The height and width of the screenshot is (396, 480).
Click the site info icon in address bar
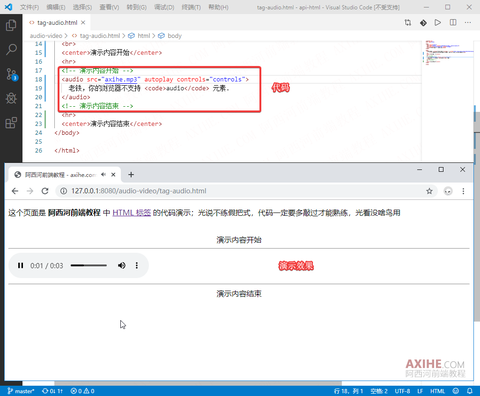(63, 191)
